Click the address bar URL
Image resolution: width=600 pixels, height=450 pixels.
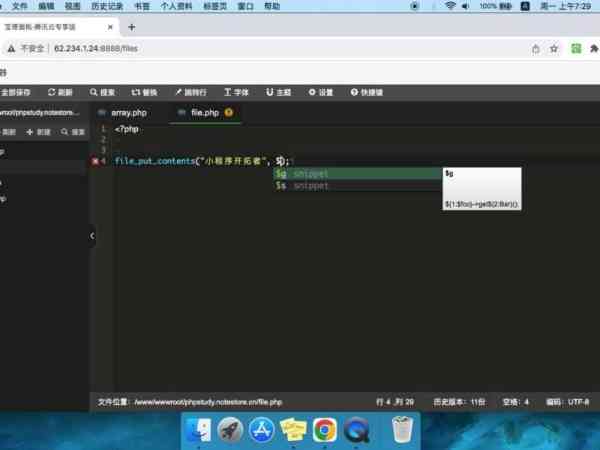coord(96,49)
